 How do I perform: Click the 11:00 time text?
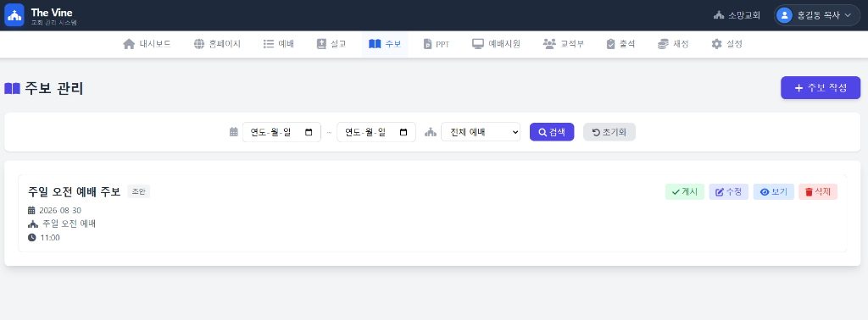tap(50, 238)
